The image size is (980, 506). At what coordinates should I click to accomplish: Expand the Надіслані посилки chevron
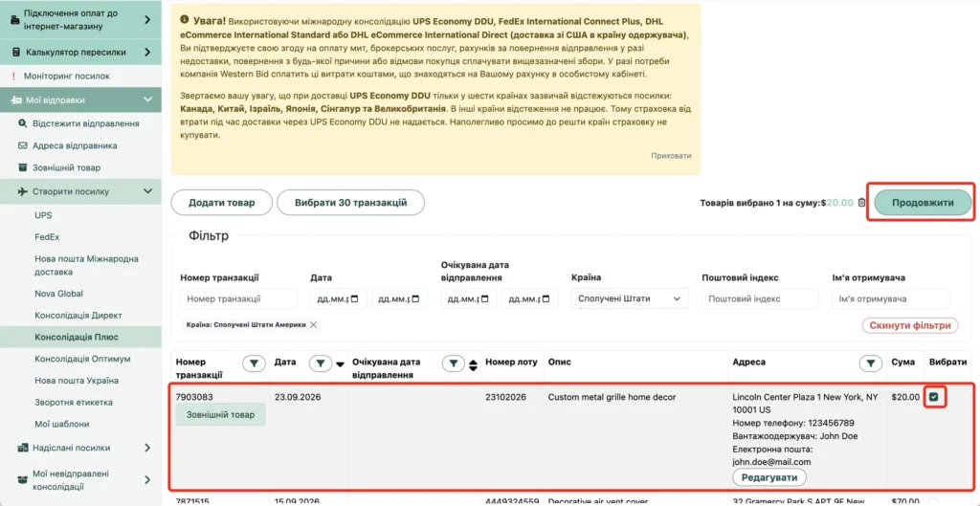pyautogui.click(x=146, y=448)
